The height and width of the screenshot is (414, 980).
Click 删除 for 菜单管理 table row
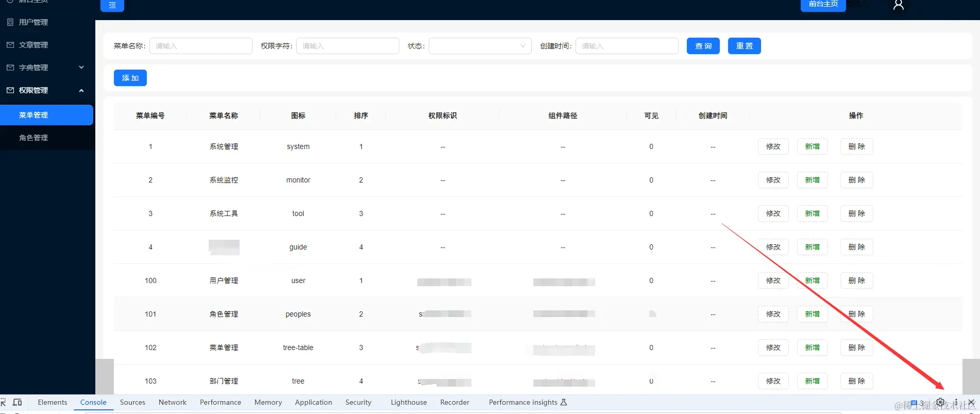tap(856, 347)
